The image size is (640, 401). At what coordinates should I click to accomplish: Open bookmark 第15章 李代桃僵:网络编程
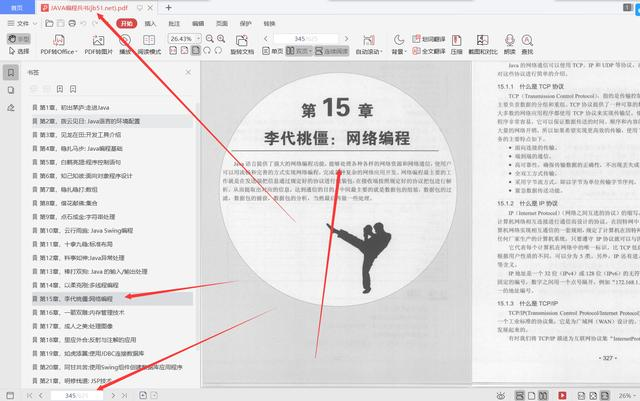point(112,299)
